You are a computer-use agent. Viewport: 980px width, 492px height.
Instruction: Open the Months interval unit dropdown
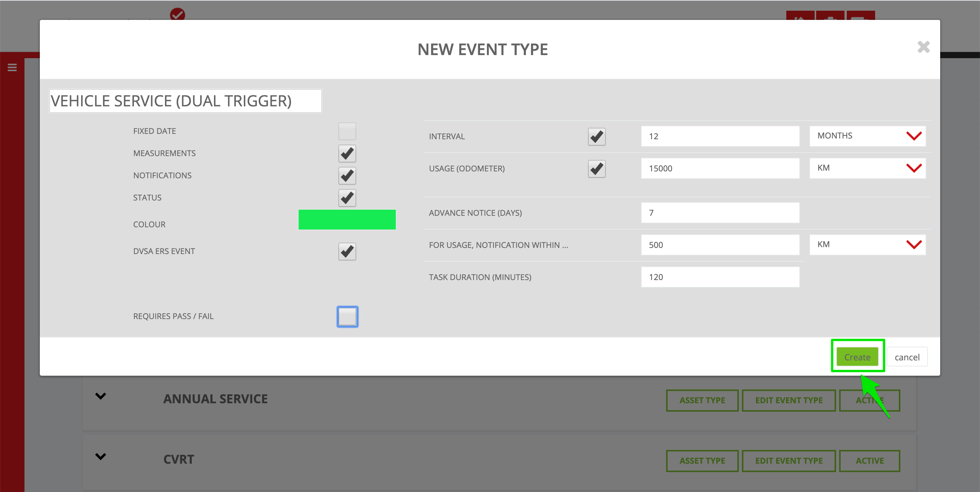click(x=867, y=136)
